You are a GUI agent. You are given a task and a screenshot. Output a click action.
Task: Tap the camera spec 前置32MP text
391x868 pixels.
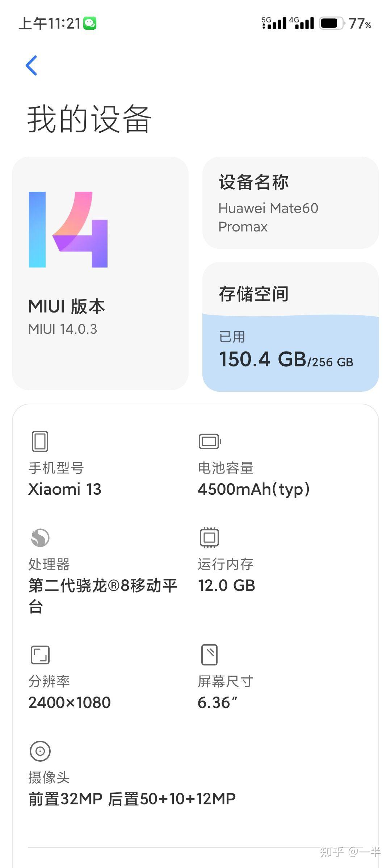click(x=66, y=799)
